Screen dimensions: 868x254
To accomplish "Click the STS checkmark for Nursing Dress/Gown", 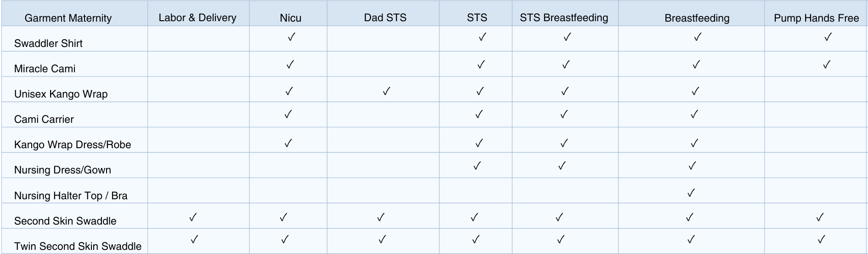I will (x=477, y=165).
